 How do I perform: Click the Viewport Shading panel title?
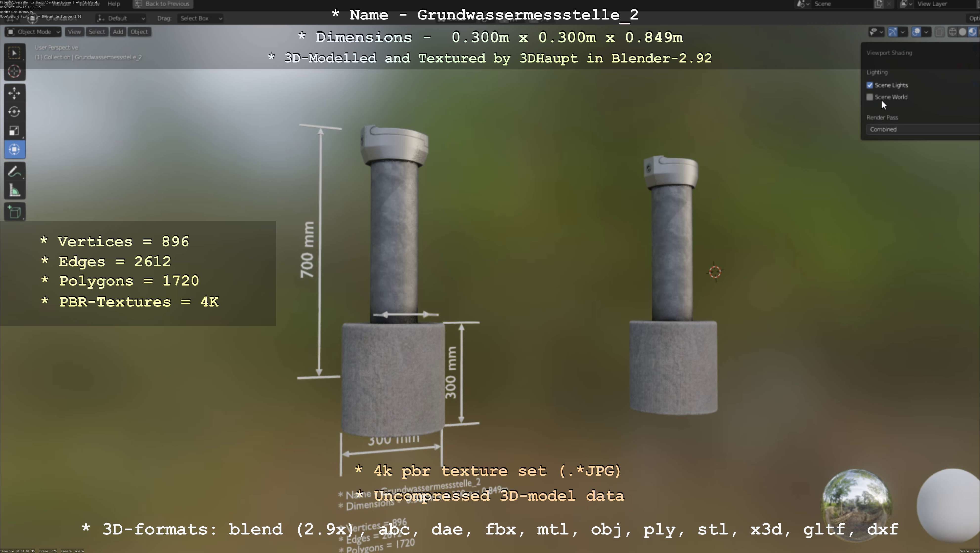(x=889, y=53)
